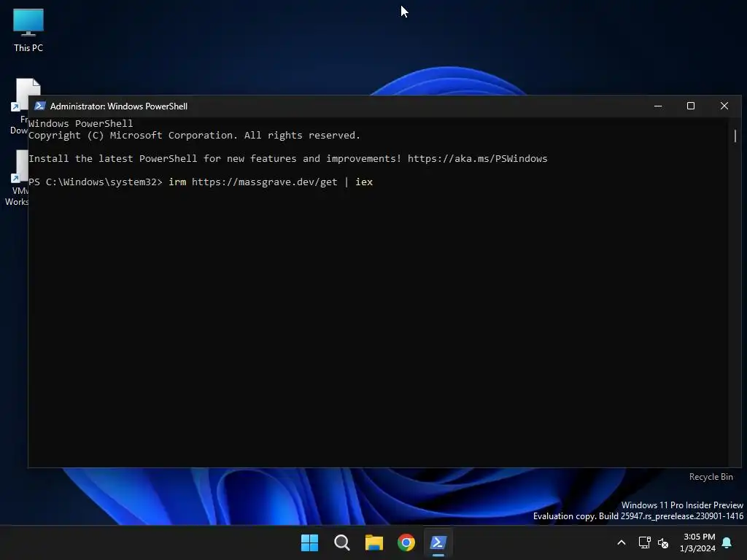Open This PC desktop icon
Viewport: 747px width, 560px height.
point(28,30)
